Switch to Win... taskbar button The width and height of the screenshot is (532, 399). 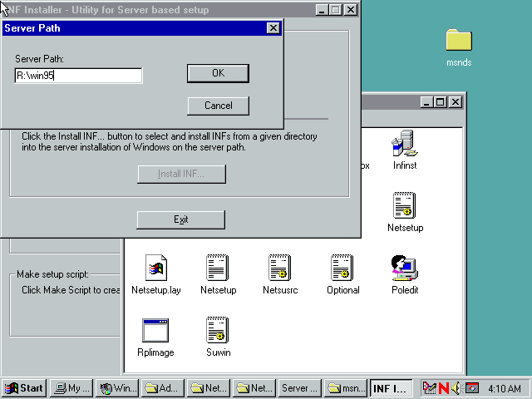[117, 388]
